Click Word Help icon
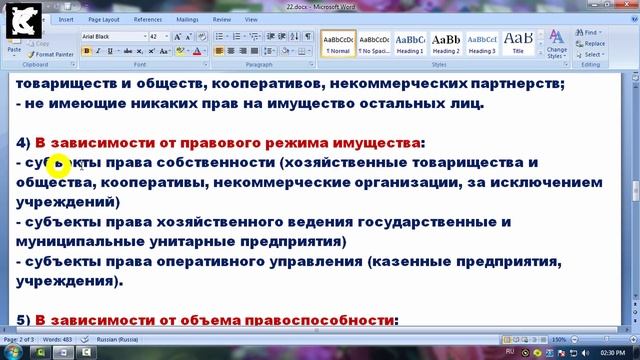The height and width of the screenshot is (360, 640). 634,19
